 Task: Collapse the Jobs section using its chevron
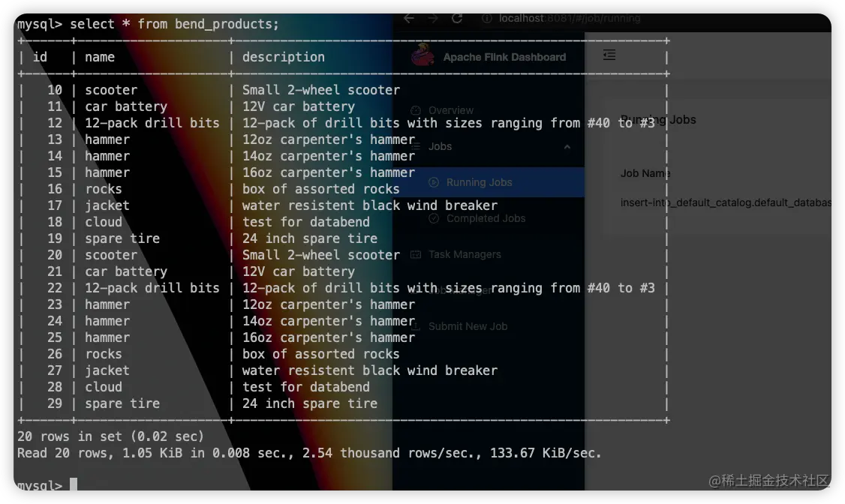[x=568, y=146]
